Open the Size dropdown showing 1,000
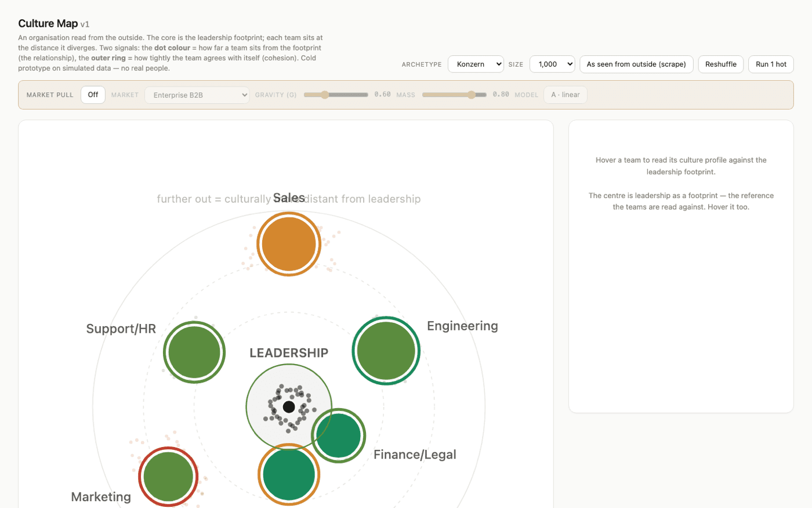812x508 pixels. 552,64
